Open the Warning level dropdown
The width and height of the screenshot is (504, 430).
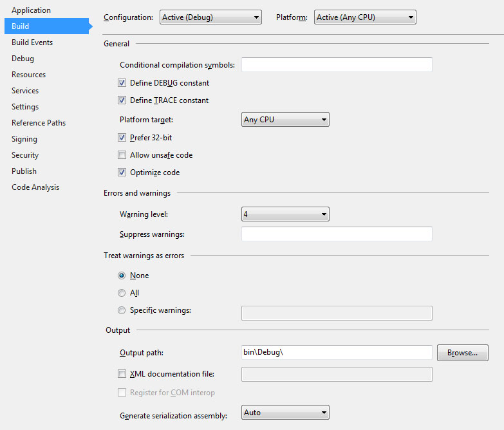285,214
